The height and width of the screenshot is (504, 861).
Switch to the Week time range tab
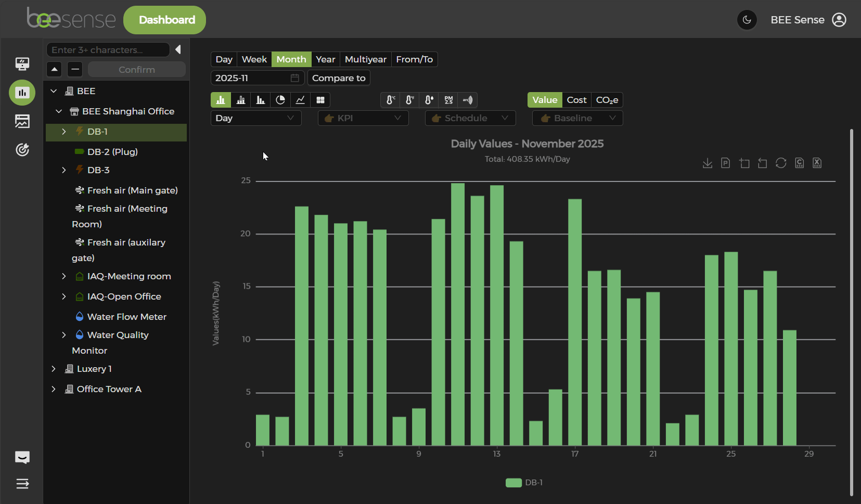click(254, 59)
